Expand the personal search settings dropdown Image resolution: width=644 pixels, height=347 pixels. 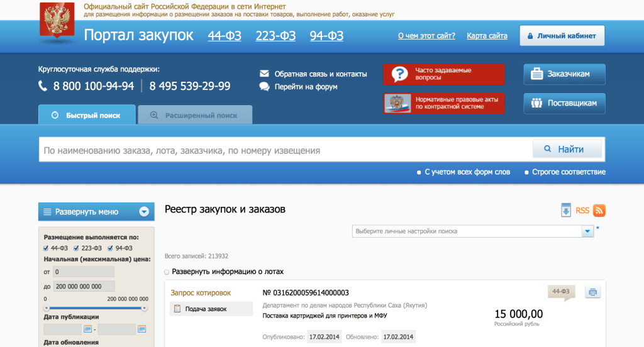[x=587, y=231]
